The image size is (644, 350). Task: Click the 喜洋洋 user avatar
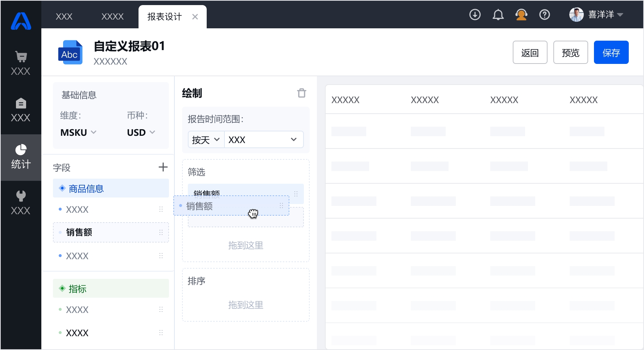[x=577, y=15]
